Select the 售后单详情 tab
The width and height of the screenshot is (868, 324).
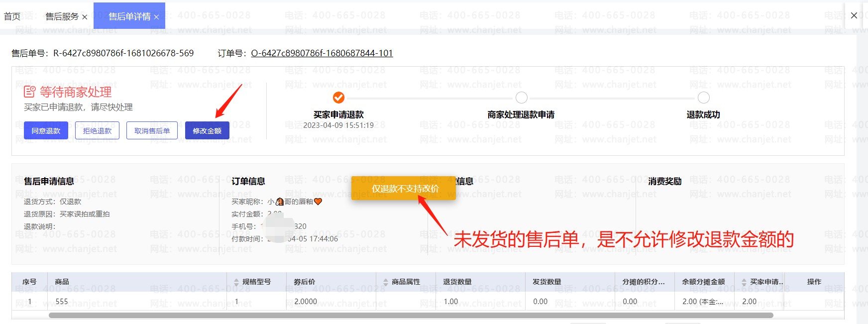[129, 16]
